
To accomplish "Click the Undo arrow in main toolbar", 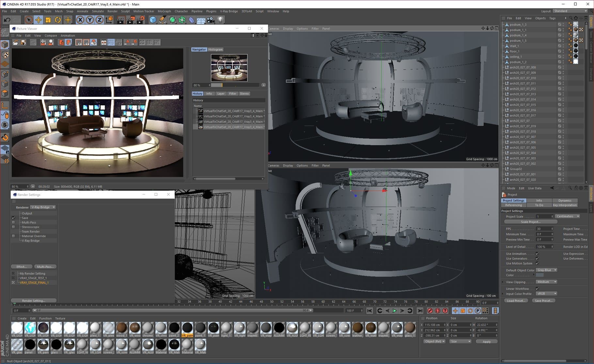I will pos(7,20).
